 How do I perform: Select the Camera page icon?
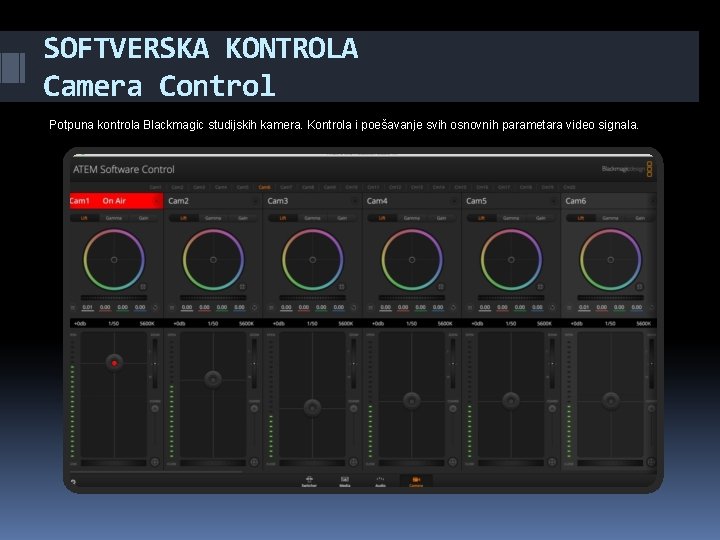416,481
